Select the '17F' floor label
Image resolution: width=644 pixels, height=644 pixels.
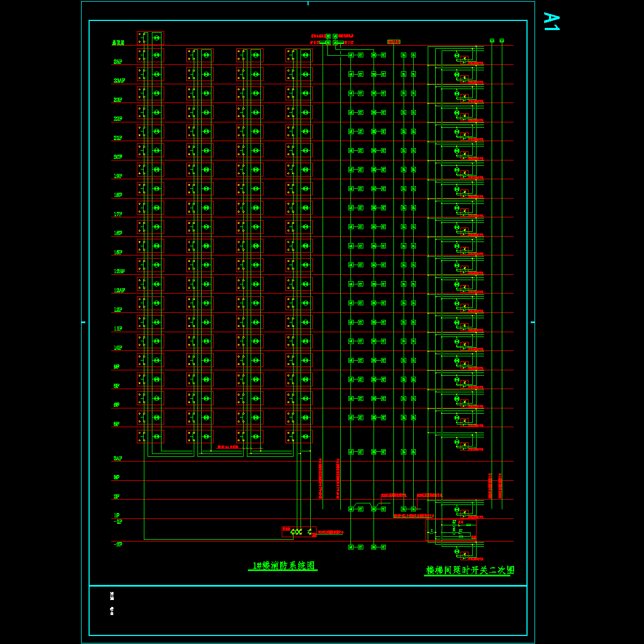tap(118, 214)
